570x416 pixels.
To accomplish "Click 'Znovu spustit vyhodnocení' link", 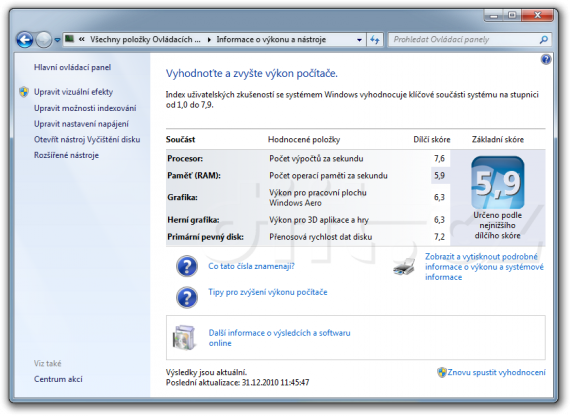I will 496,372.
